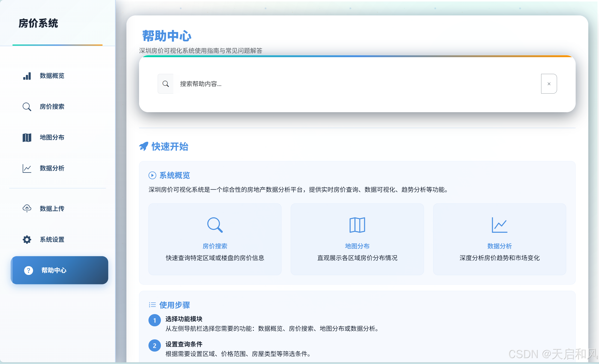Click step title 选择功能模块
The width and height of the screenshot is (599, 364).
pyautogui.click(x=184, y=319)
